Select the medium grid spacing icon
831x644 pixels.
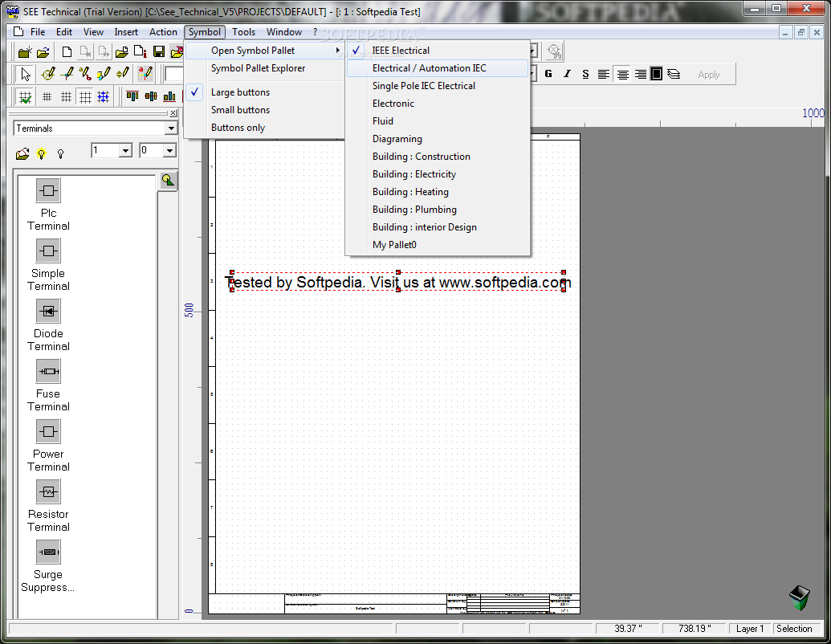[67, 97]
